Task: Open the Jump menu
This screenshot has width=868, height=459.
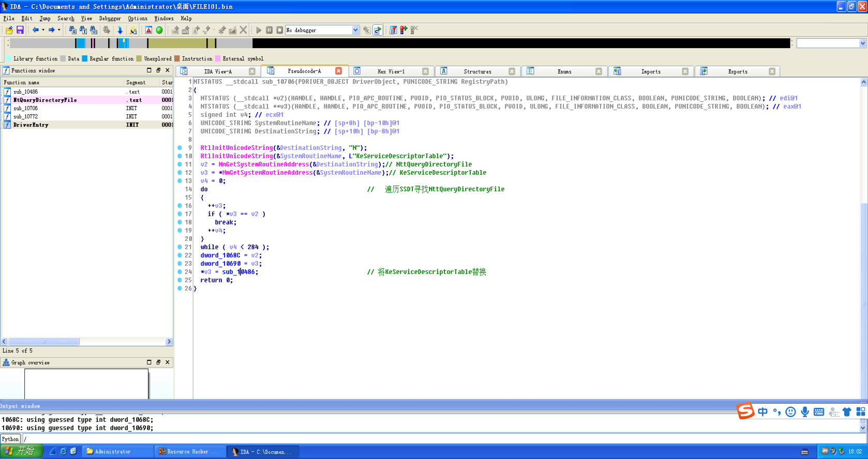Action: (x=45, y=18)
